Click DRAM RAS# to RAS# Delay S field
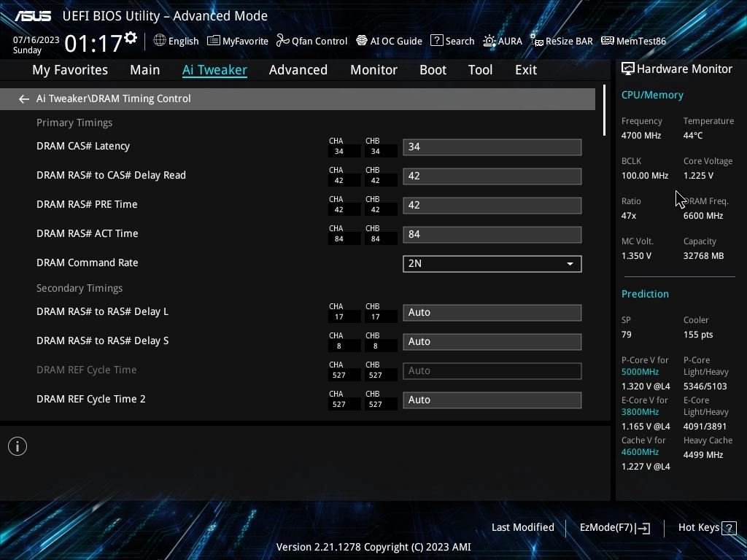The height and width of the screenshot is (560, 747). coord(492,341)
